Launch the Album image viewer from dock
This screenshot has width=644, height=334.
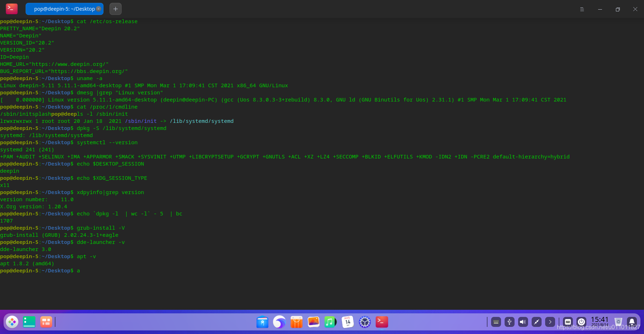[314, 322]
